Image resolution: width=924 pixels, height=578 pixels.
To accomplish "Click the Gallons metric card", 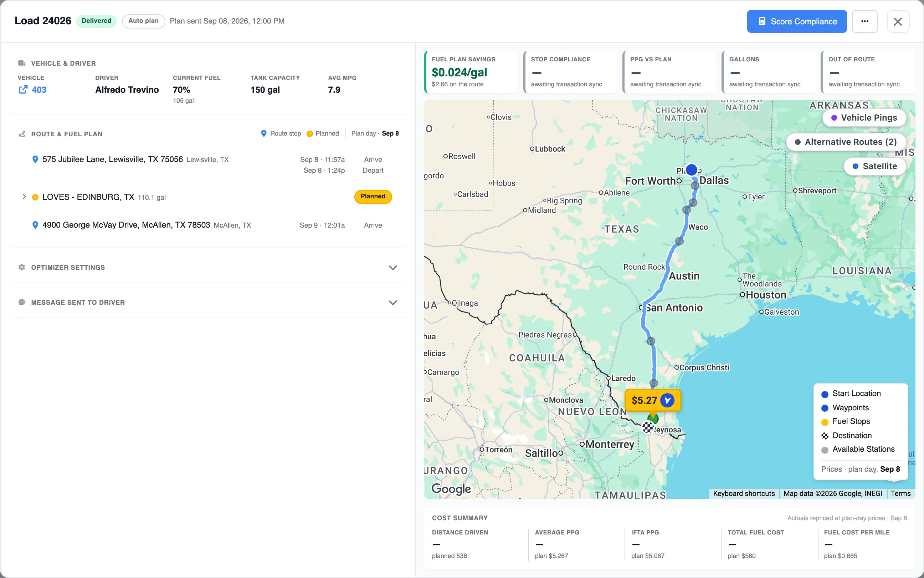I will point(769,72).
